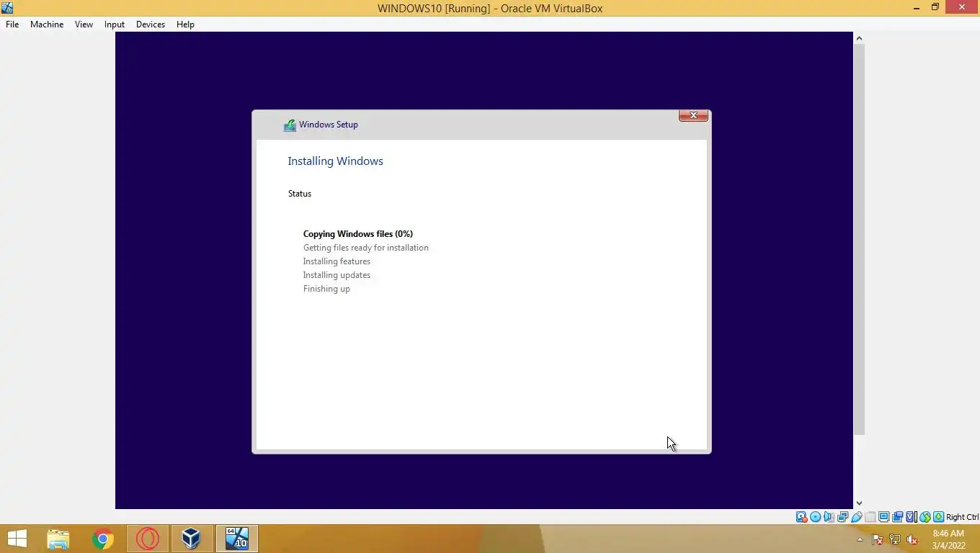The image size is (980, 553).
Task: Open the View menu
Action: [x=84, y=24]
